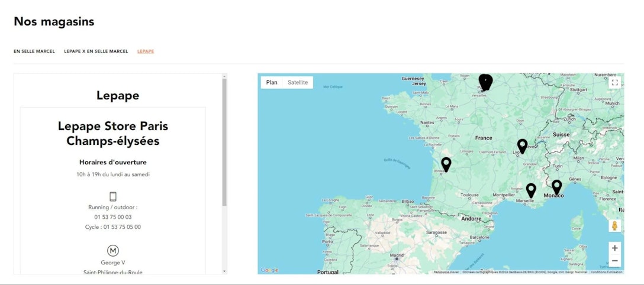Click the George V metro station text
The image size is (644, 285).
coord(113,263)
